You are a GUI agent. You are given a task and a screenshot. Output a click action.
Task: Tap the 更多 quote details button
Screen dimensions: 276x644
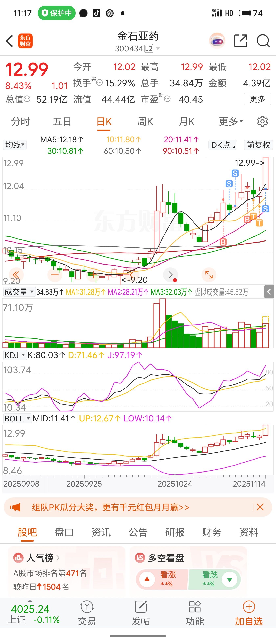click(x=257, y=99)
